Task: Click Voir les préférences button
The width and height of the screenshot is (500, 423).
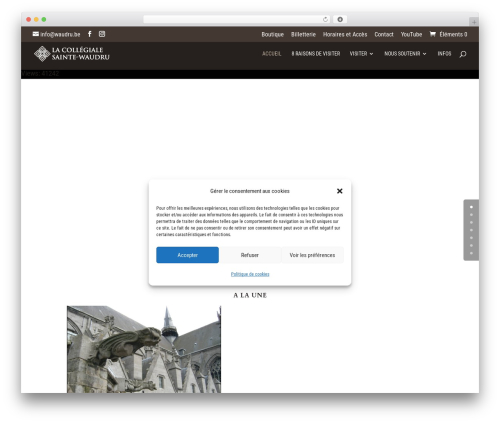Action: pyautogui.click(x=312, y=255)
